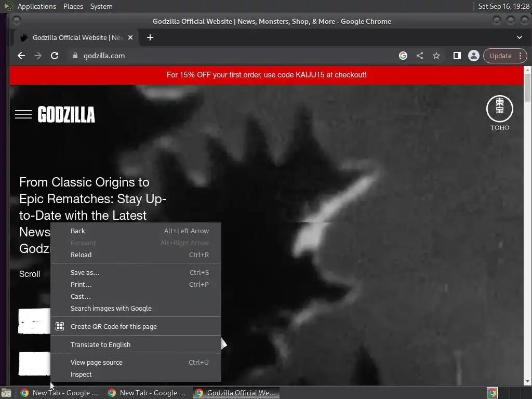
Task: Choose Save as… from the context menu
Action: tap(136, 272)
